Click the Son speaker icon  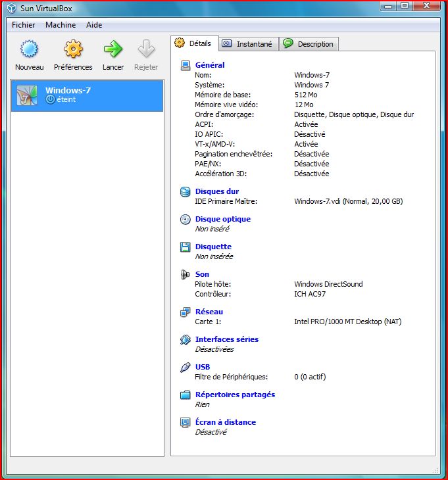click(x=186, y=274)
